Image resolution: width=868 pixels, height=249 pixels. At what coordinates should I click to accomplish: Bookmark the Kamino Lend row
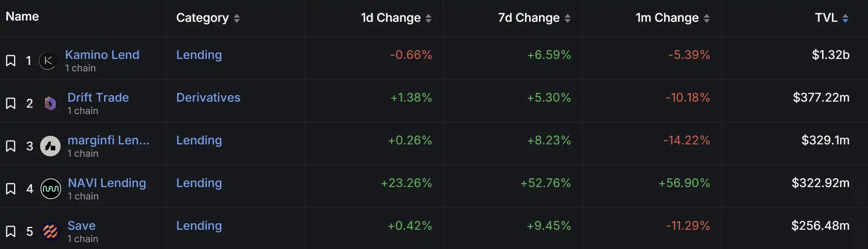click(11, 61)
